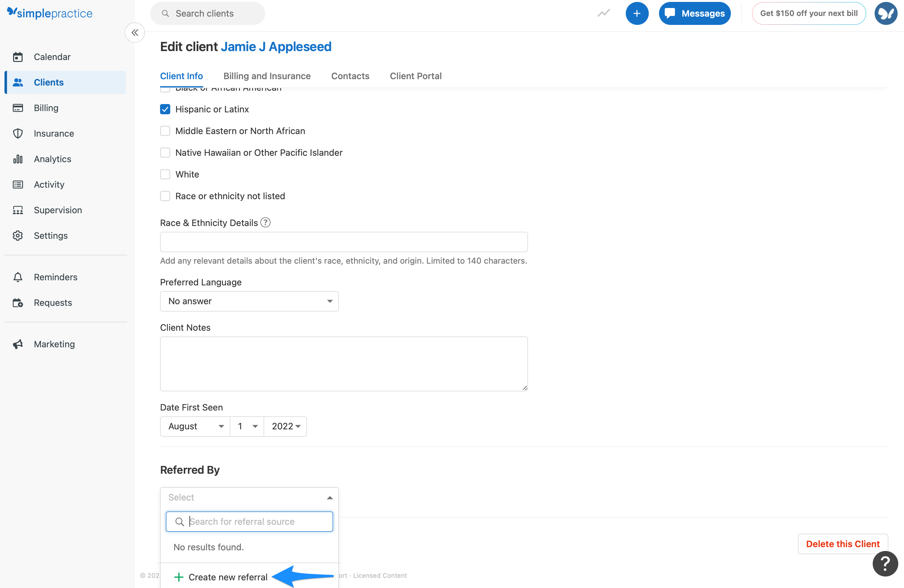This screenshot has height=588, width=904.
Task: Click Delete this Client button
Action: click(x=842, y=544)
